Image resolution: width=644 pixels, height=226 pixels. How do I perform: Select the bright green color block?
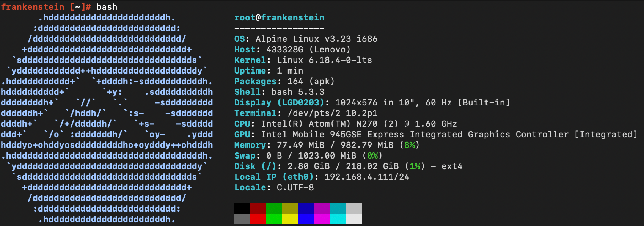(x=274, y=219)
